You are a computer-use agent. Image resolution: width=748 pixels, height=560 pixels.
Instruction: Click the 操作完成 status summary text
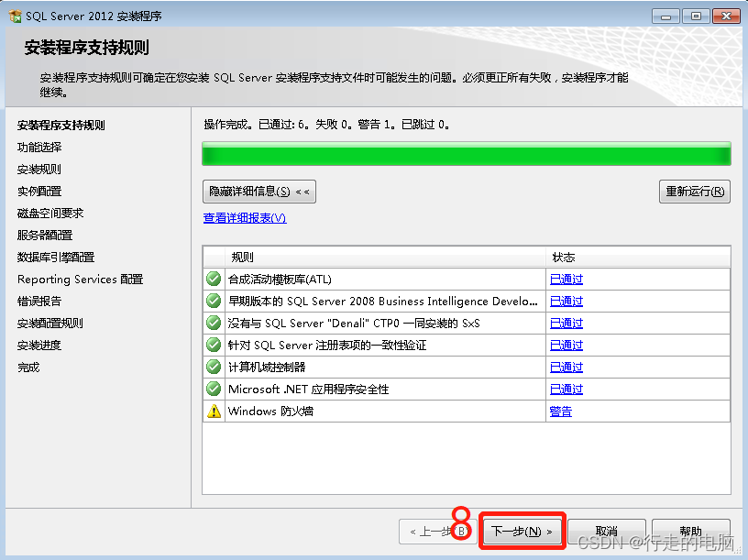point(326,125)
